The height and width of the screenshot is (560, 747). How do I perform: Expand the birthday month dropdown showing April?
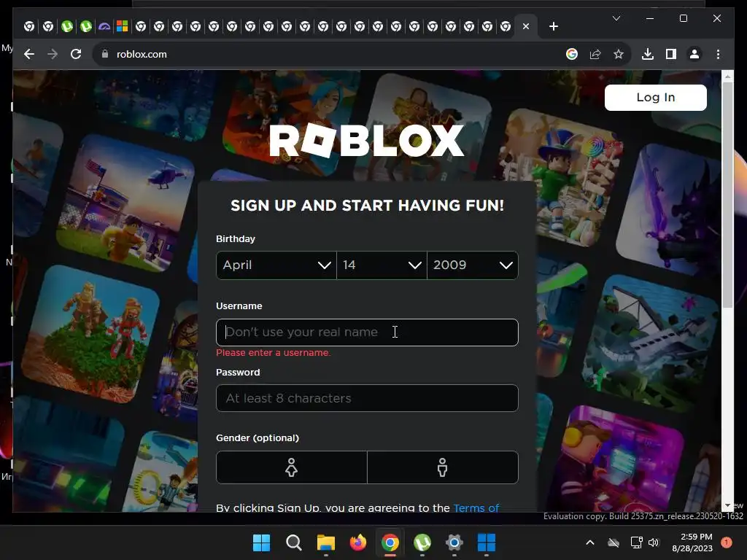276,265
